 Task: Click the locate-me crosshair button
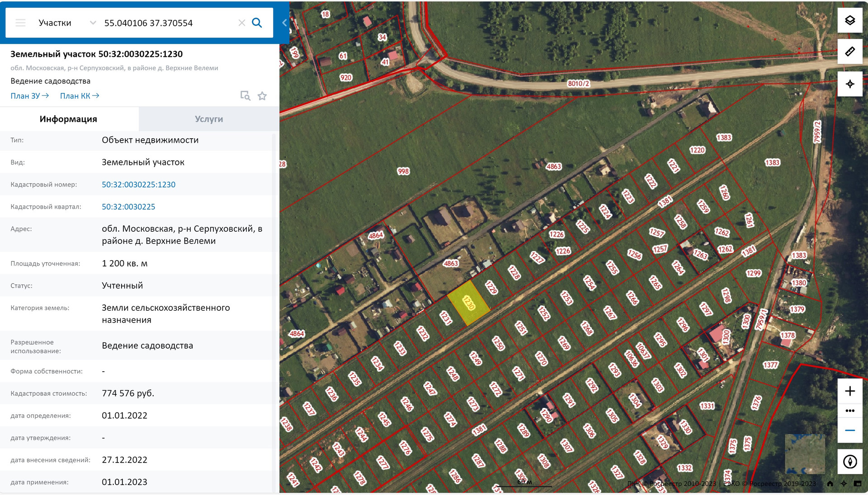(850, 84)
